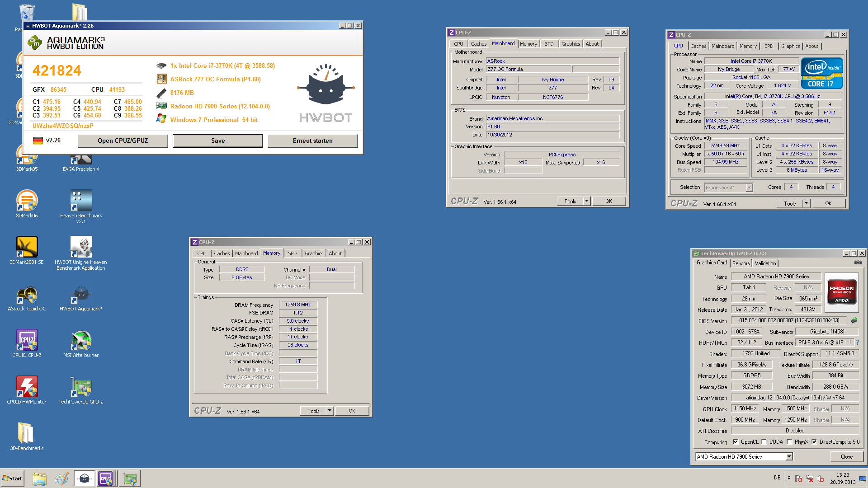The image size is (868, 488).
Task: Switch to Caches tab in Mainboard CPU-Z window
Action: (x=478, y=44)
